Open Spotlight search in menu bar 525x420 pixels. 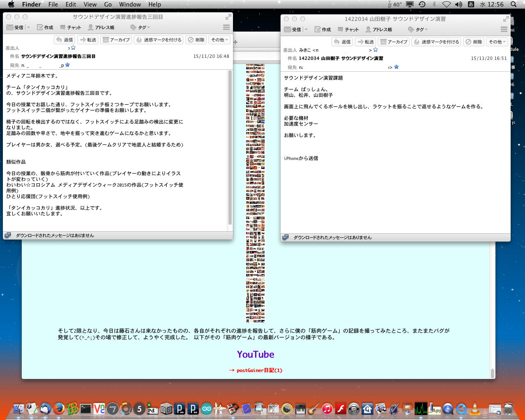coord(514,5)
